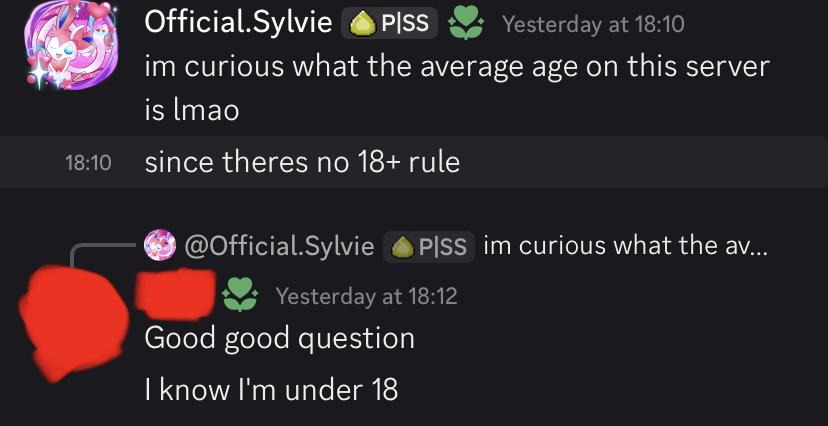The image size is (828, 426).
Task: Select the 'since theres no 18+ rule' message
Action: pos(302,162)
